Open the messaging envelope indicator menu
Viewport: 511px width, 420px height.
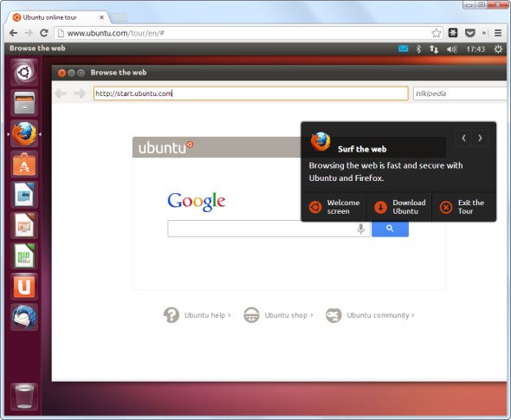403,48
